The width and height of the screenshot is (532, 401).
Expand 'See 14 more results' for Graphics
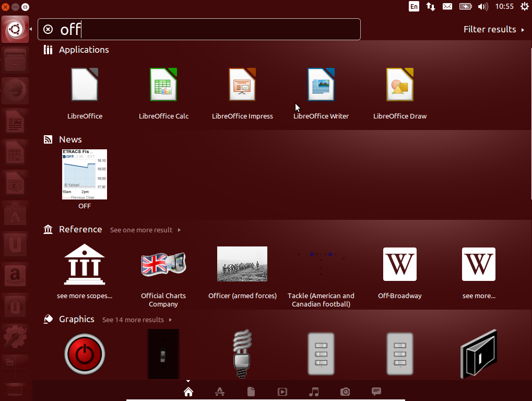(x=137, y=320)
